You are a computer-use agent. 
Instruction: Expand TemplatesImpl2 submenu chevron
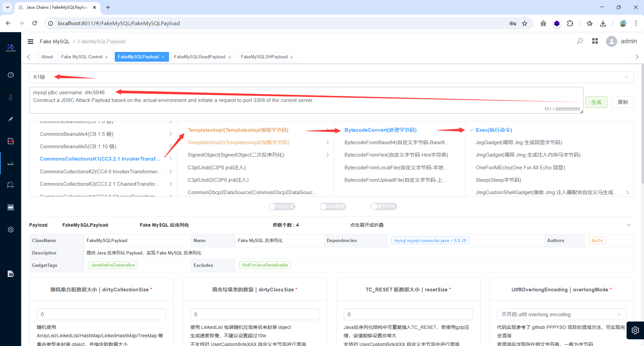[328, 142]
